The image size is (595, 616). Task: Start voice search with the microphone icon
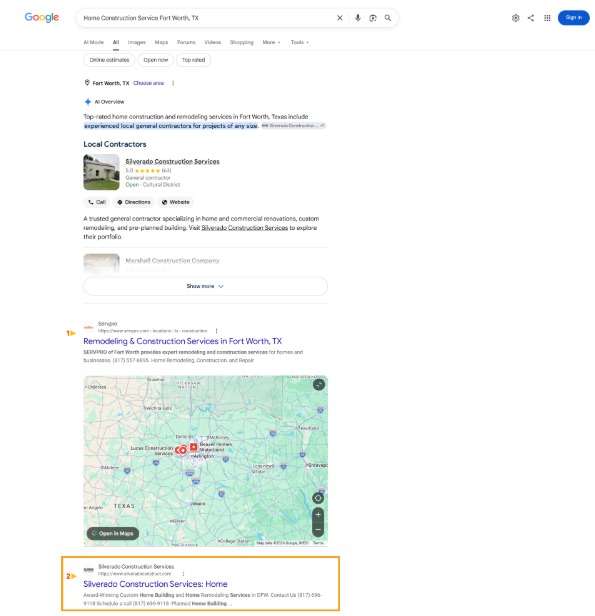click(x=358, y=18)
